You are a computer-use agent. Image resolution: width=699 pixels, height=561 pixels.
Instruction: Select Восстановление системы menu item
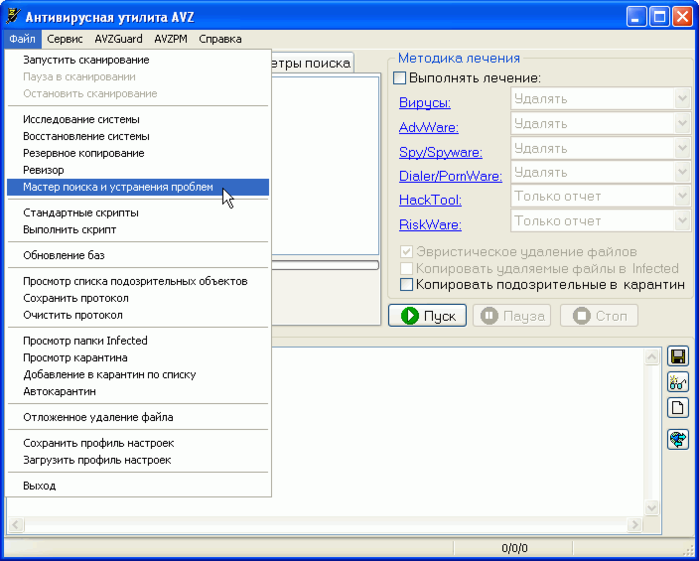138,136
